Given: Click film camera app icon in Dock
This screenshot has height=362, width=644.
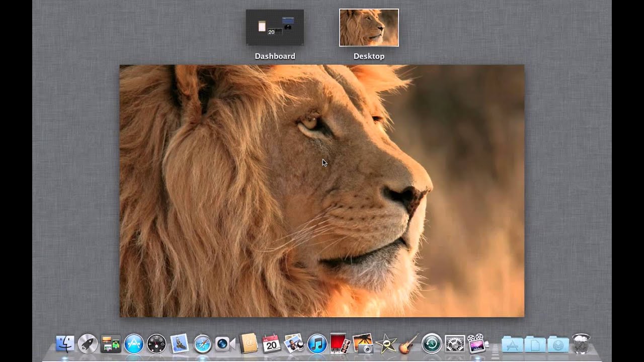Looking at the screenshot, I should [477, 343].
